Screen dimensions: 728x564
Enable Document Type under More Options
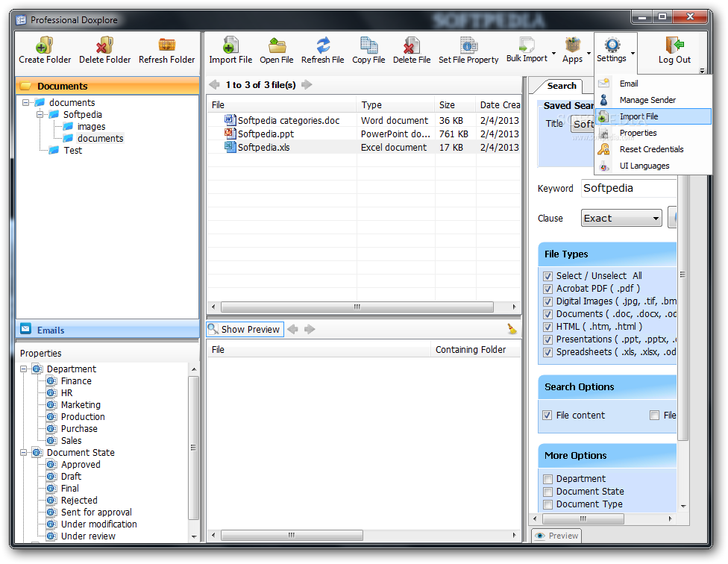[547, 504]
